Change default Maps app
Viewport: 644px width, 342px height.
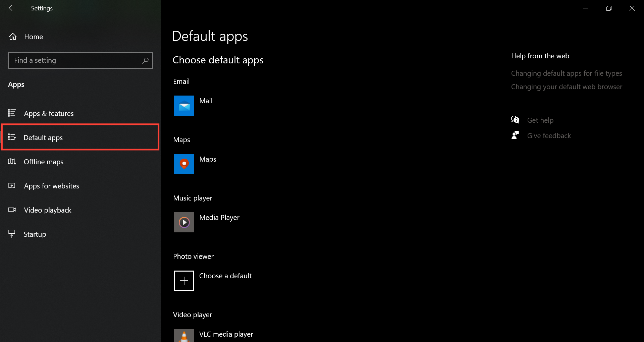[x=195, y=164]
